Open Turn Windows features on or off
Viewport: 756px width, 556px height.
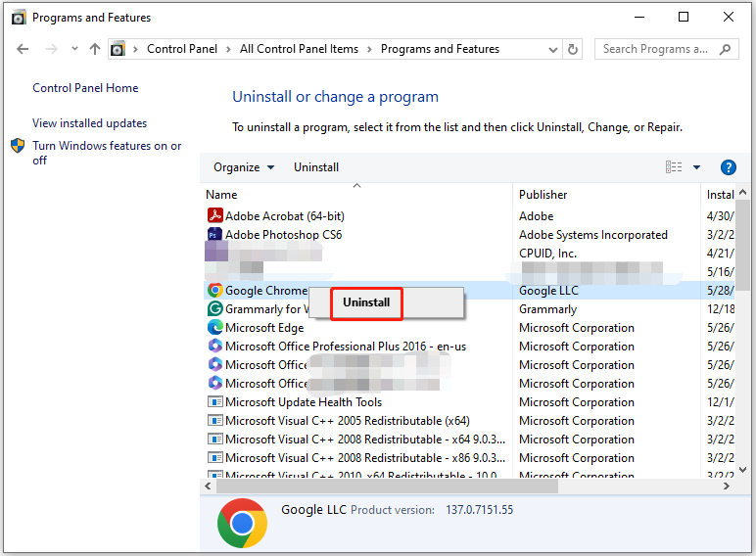coord(107,153)
